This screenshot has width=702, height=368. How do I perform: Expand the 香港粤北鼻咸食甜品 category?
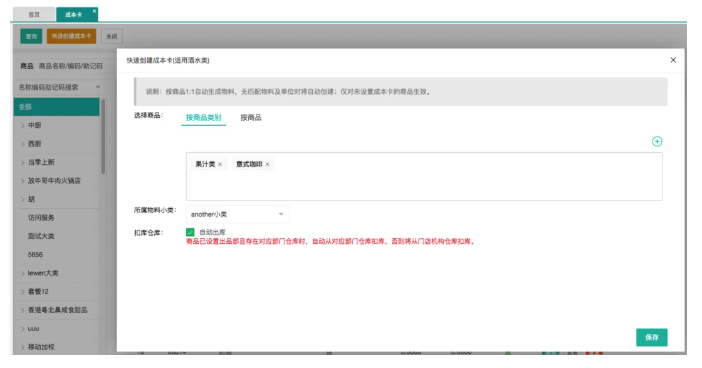(22, 310)
